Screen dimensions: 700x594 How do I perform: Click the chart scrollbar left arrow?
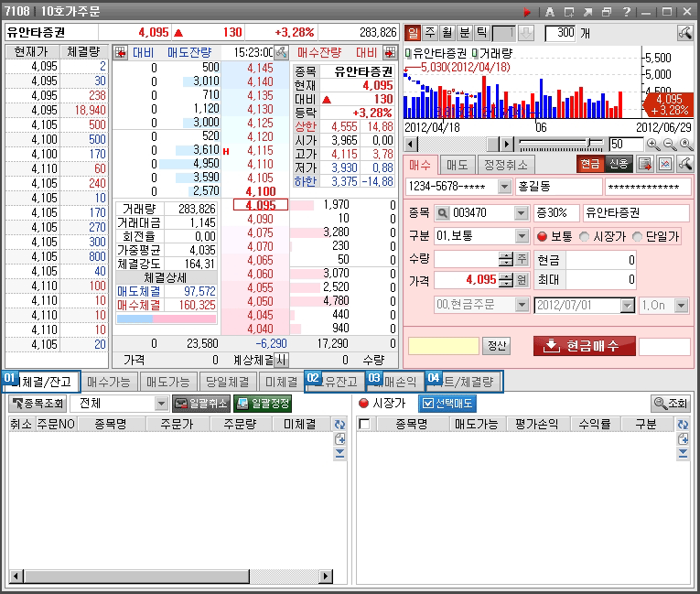click(x=412, y=145)
